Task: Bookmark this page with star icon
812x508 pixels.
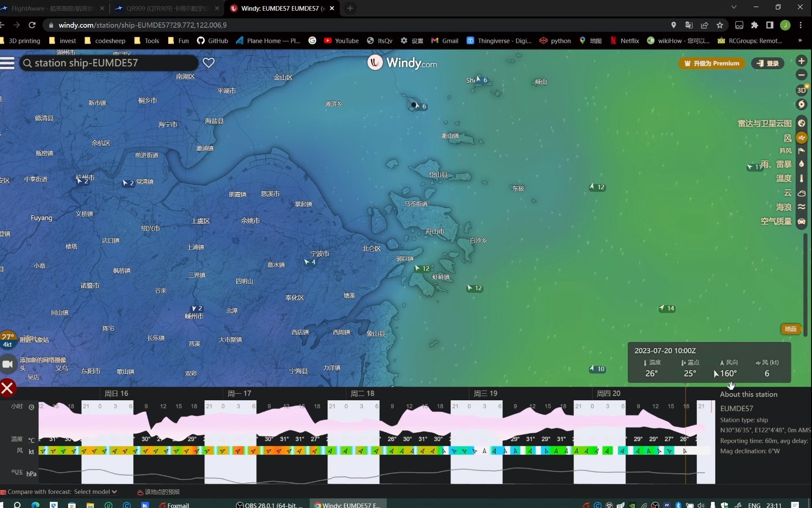Action: coord(720,25)
